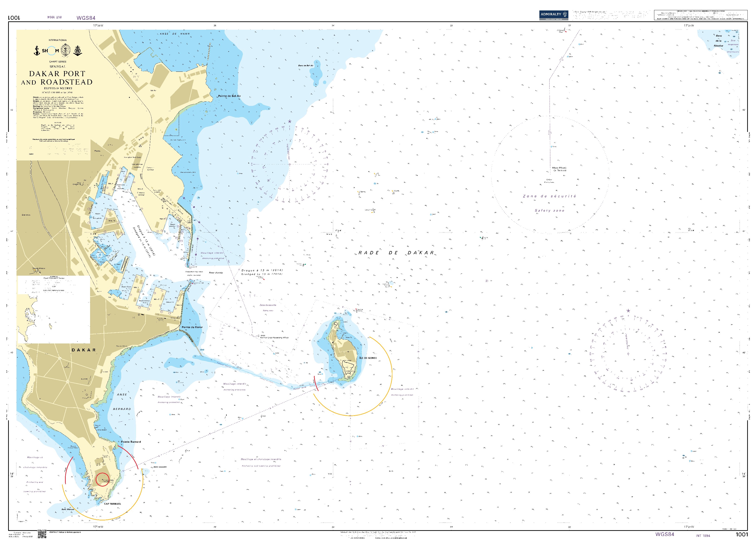Click the chart number 1001 bottom right
The width and height of the screenshot is (756, 539).
point(741,534)
